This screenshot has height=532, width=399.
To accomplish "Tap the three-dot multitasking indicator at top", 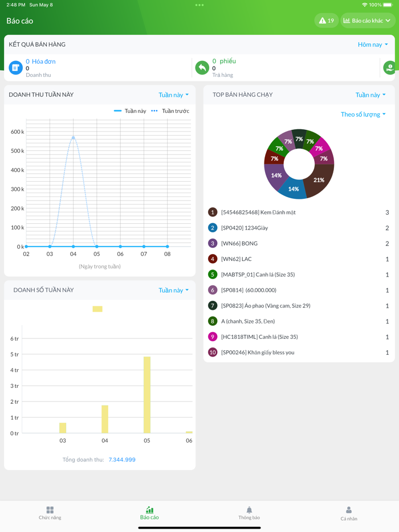I will pos(199,5).
